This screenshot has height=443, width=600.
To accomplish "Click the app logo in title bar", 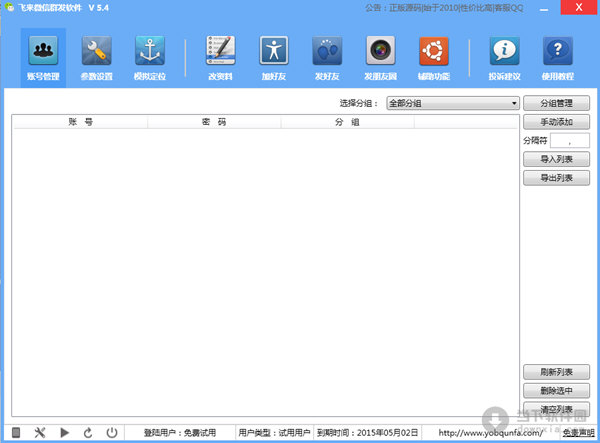I will click(x=9, y=7).
